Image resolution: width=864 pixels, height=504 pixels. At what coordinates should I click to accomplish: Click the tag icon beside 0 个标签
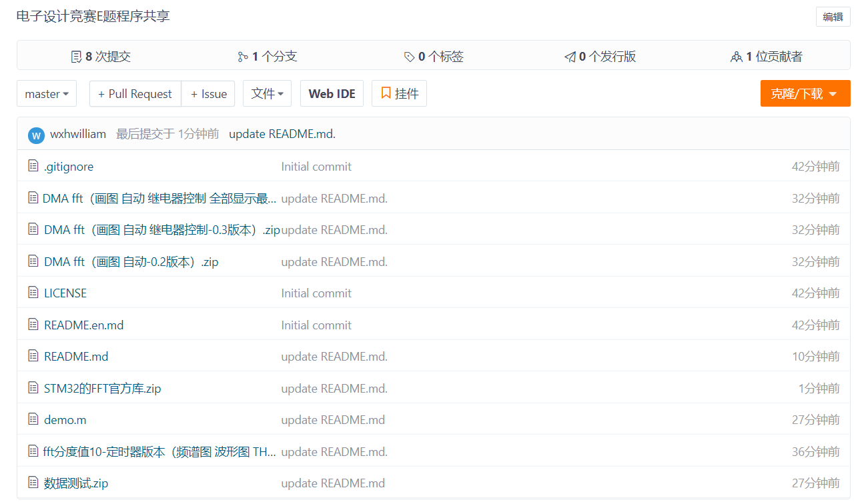409,57
